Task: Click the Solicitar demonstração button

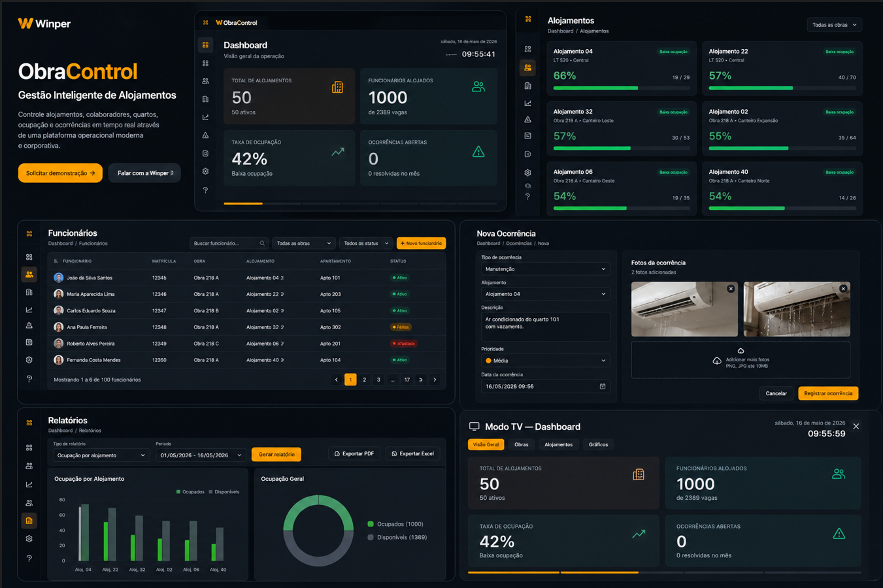Action: pos(60,173)
